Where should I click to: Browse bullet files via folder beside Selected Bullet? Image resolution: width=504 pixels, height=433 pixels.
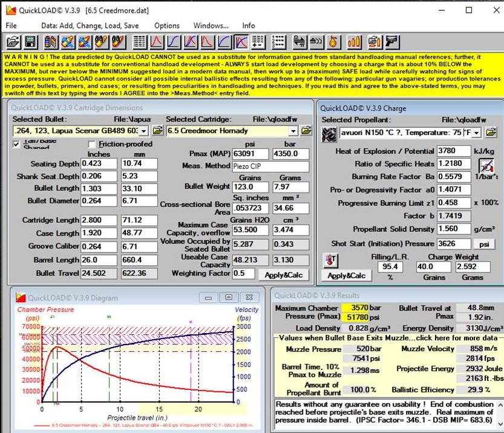(157, 131)
